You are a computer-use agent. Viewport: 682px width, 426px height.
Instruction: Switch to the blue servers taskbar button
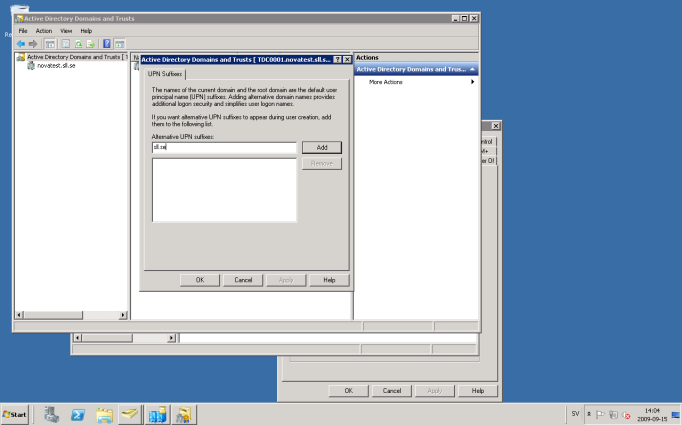157,414
